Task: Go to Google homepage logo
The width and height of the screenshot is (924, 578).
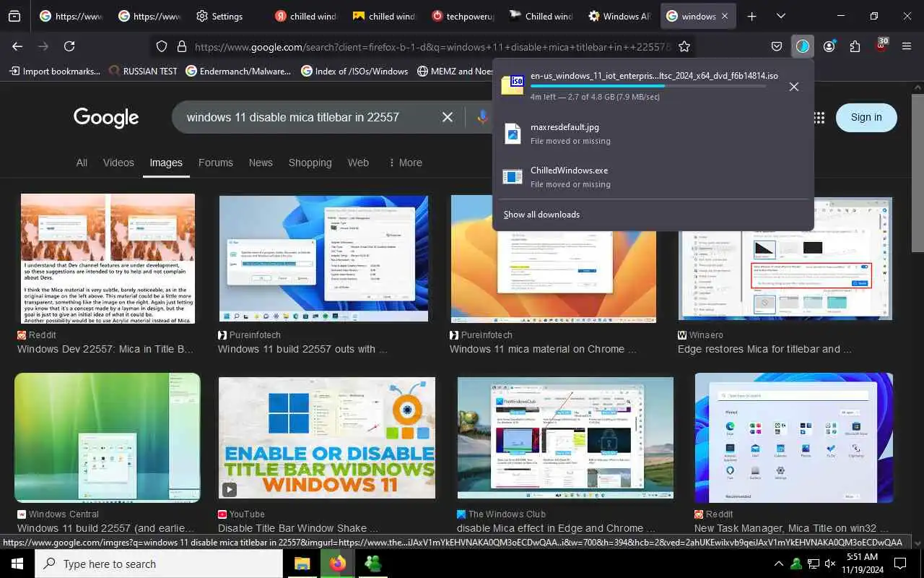Action: pyautogui.click(x=106, y=117)
